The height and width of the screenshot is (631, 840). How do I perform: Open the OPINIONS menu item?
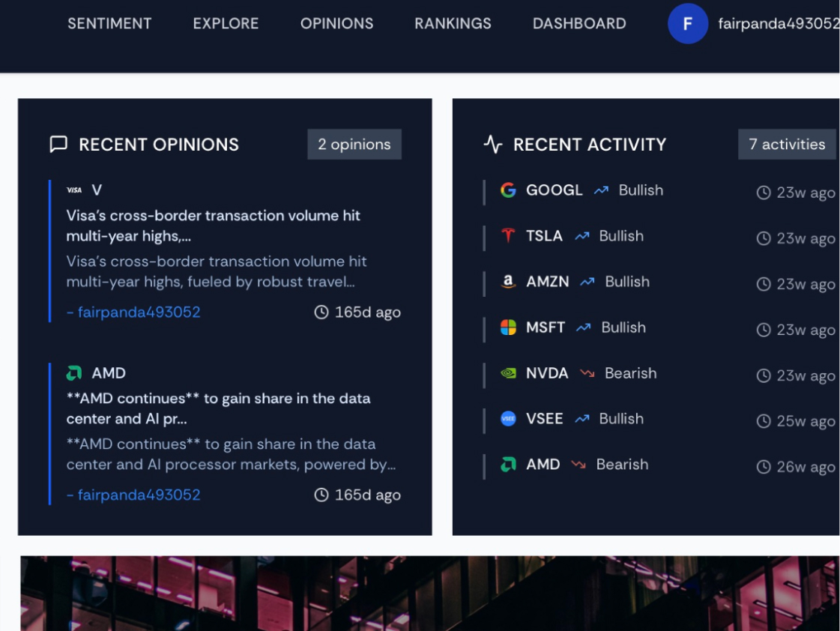point(336,23)
